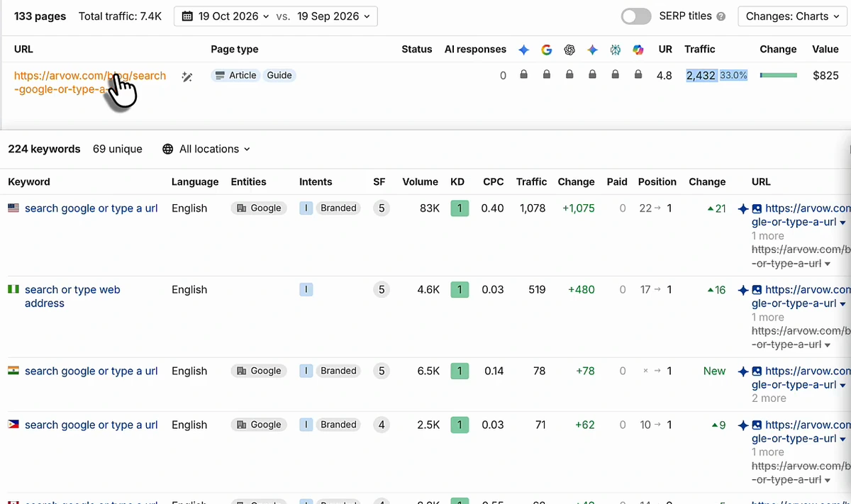Viewport: 851px width, 504px height.
Task: Click 2 more under the 6.5K volume row URL
Action: 769,398
